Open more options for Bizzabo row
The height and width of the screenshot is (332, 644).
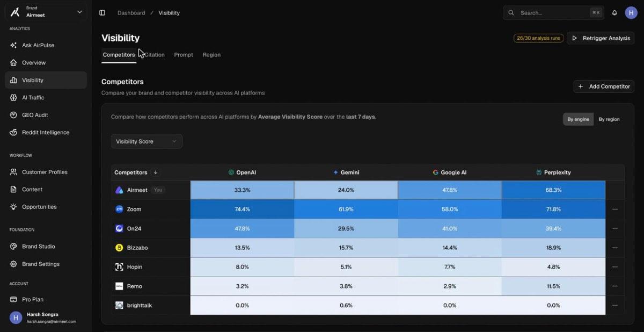pos(615,248)
